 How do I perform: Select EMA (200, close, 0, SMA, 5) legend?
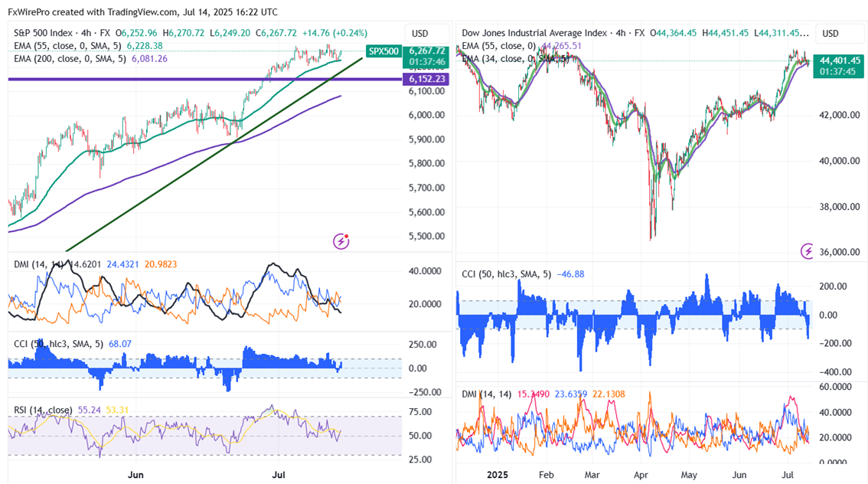71,59
